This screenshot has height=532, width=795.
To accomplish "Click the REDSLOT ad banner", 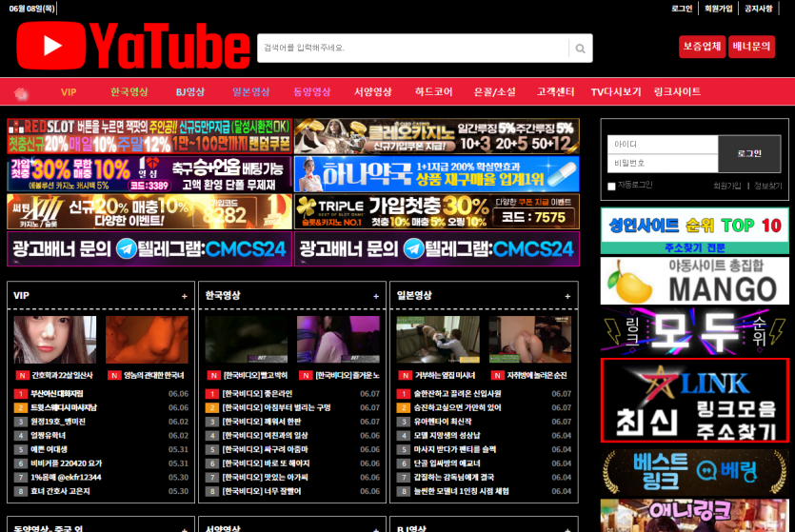I will [149, 136].
